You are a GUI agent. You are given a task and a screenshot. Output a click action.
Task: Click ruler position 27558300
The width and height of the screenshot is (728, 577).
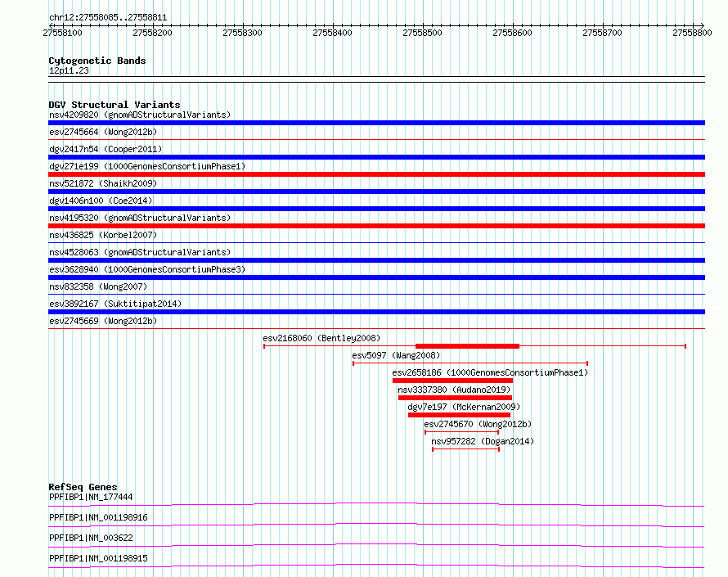pos(242,33)
